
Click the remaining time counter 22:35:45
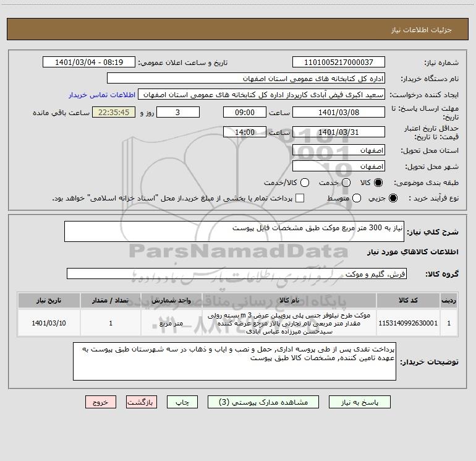coord(114,112)
